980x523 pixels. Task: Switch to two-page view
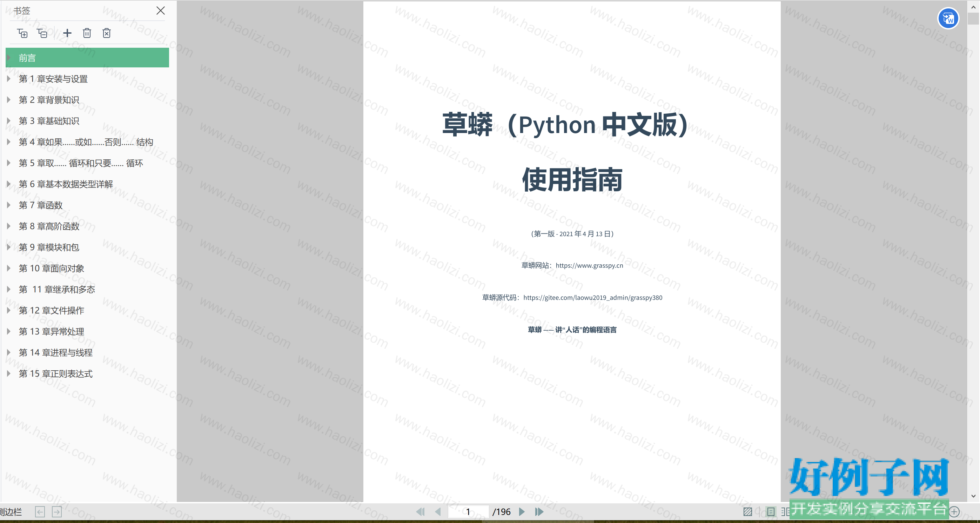tap(785, 511)
